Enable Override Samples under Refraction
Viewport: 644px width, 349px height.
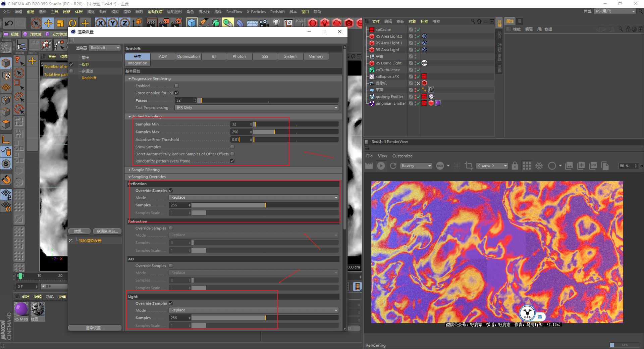click(171, 228)
